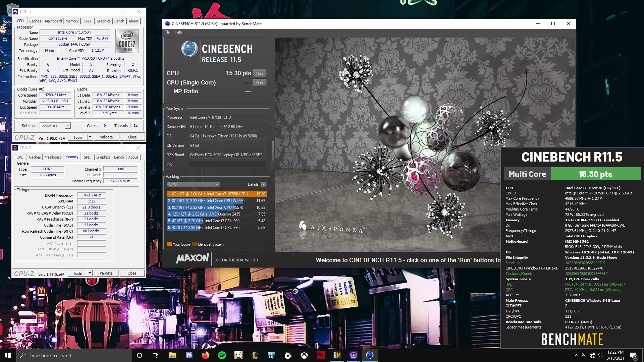Switch to CPU-Z taskbar icon

[x=353, y=355]
